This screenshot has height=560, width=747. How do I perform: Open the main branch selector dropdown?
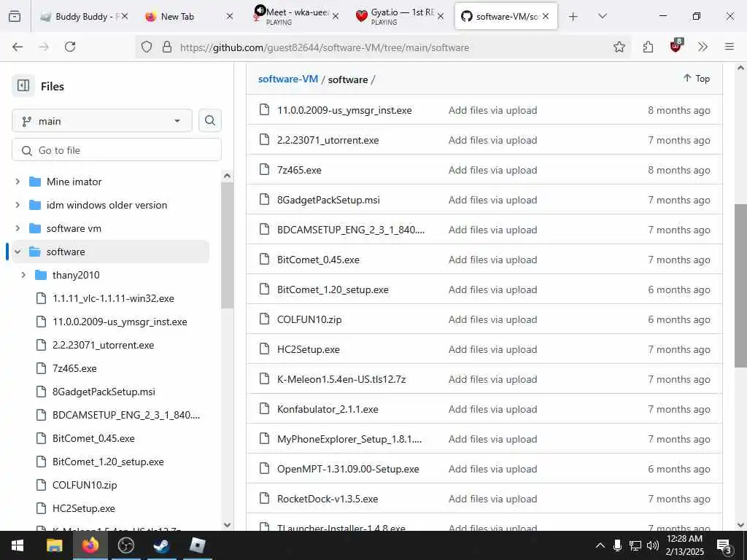pos(102,121)
